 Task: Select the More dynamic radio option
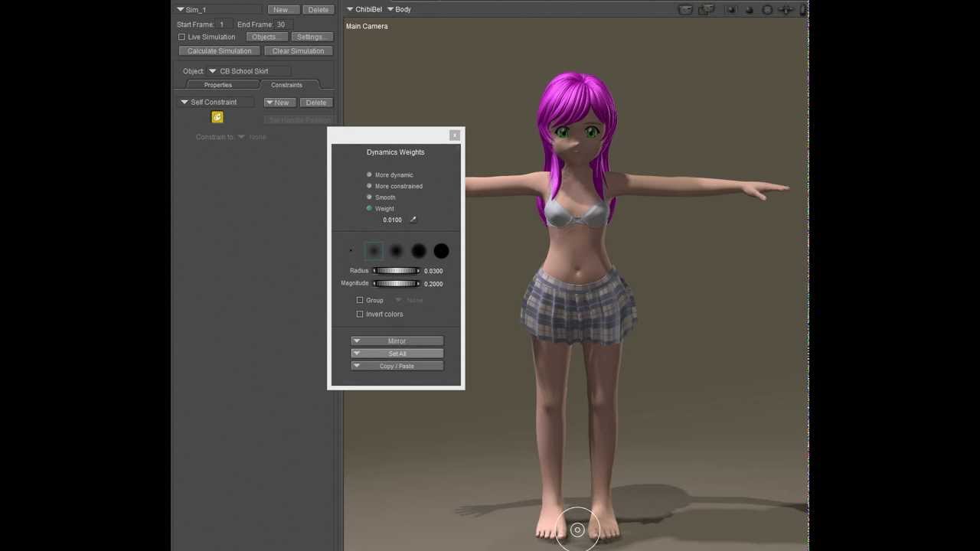tap(369, 174)
